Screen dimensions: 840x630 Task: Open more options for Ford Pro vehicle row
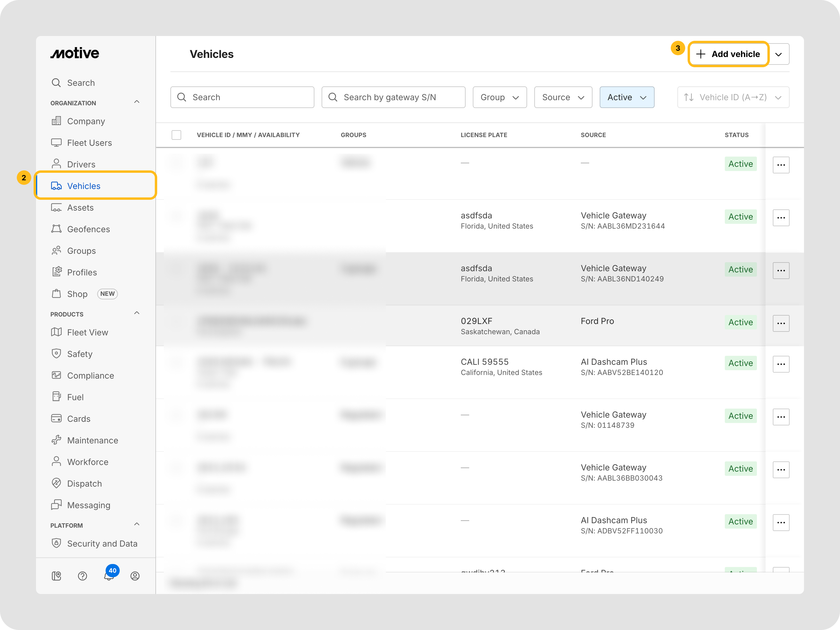coord(781,323)
